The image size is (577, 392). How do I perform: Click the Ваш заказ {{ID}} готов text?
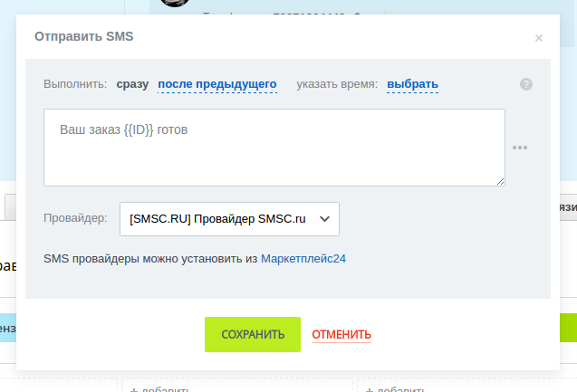pyautogui.click(x=123, y=129)
